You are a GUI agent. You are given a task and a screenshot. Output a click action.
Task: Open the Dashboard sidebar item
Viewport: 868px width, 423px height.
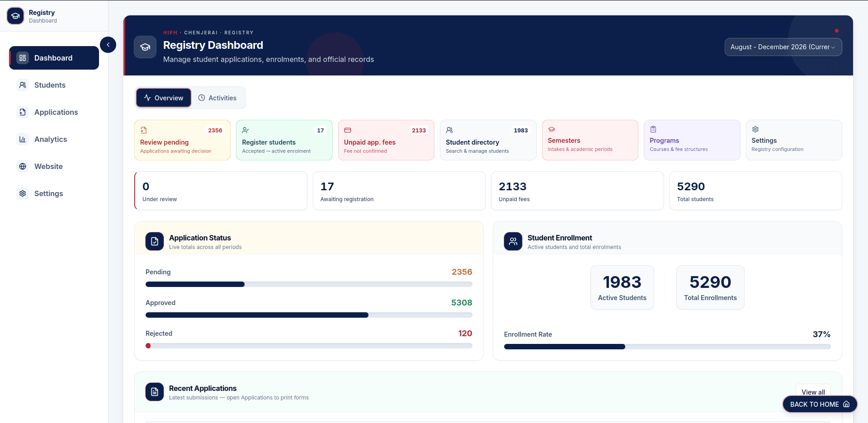click(54, 58)
